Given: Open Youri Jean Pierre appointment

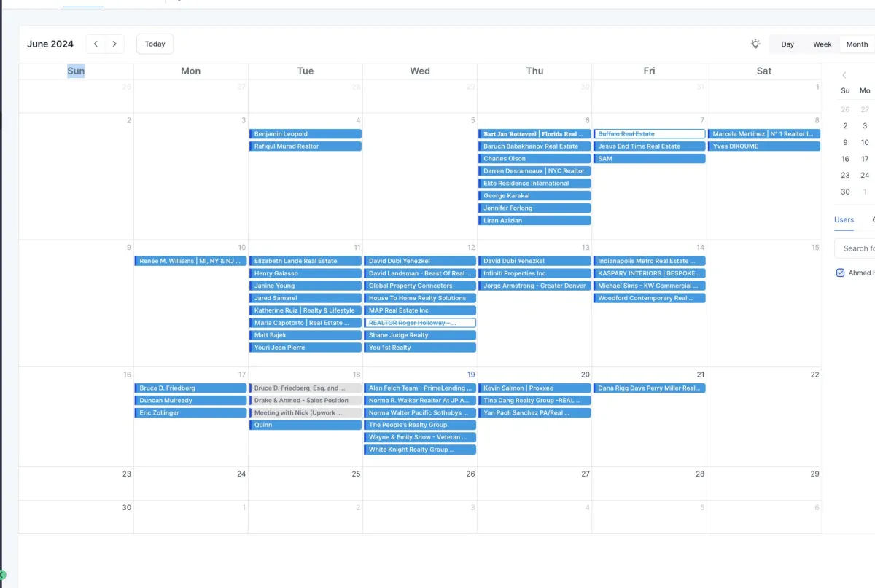Looking at the screenshot, I should (306, 348).
